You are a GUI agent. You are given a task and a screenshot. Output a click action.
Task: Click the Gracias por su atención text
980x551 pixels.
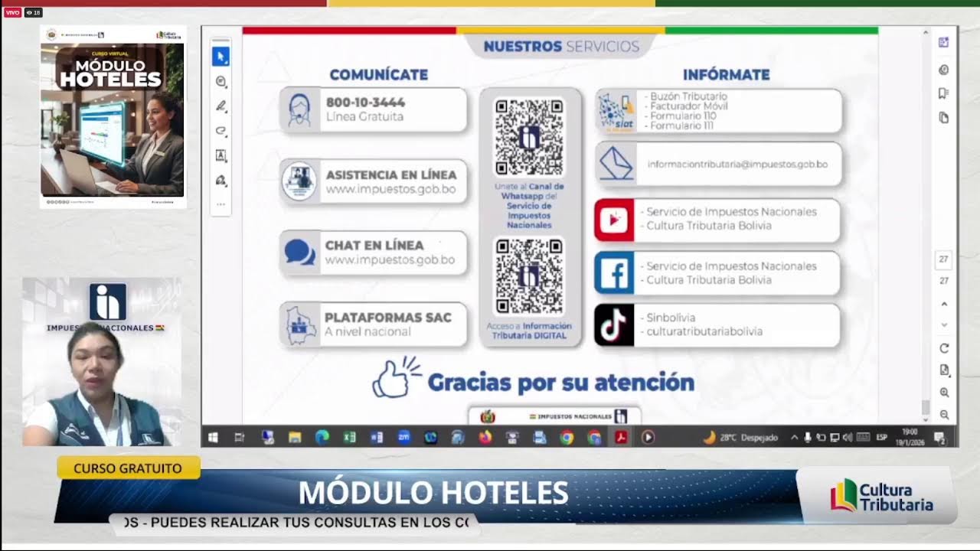(560, 382)
